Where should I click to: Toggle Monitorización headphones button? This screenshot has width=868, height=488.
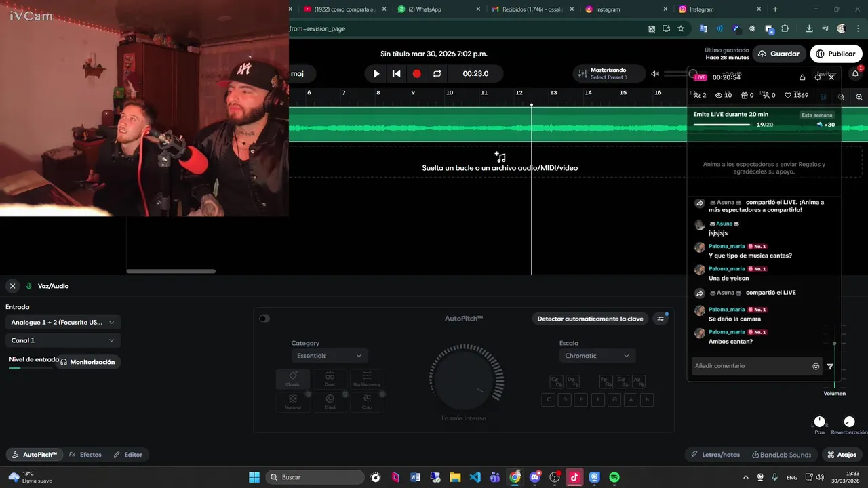click(87, 362)
